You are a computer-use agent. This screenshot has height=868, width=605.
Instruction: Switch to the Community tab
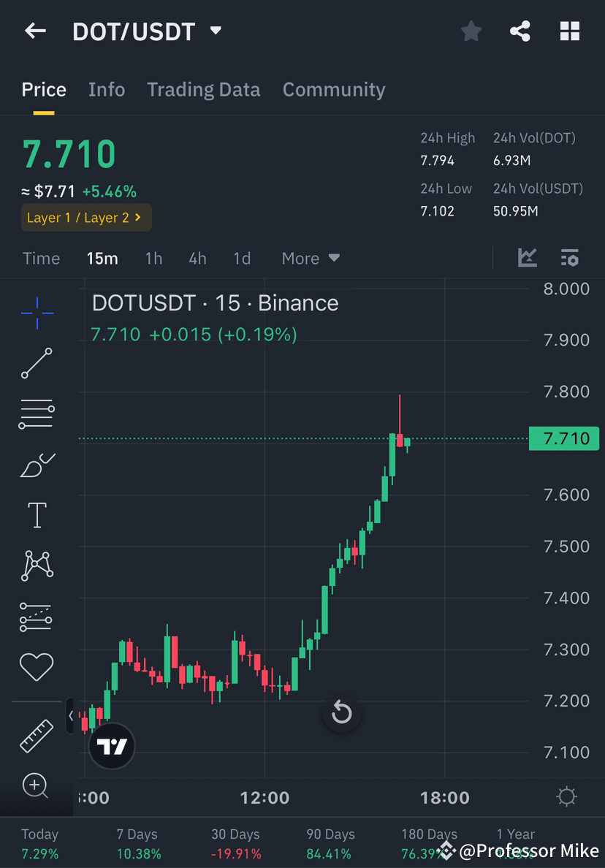334,89
